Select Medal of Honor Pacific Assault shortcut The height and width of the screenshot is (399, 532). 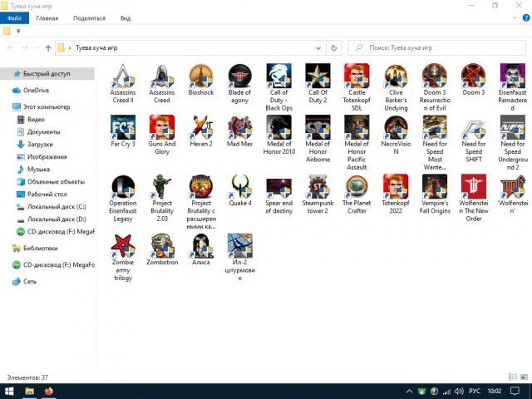coord(357,143)
